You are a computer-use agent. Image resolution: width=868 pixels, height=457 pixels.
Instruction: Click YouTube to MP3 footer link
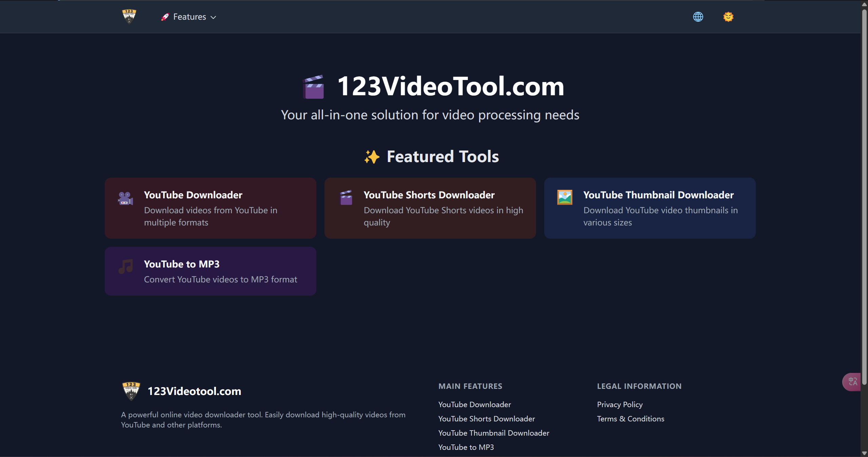pos(466,447)
